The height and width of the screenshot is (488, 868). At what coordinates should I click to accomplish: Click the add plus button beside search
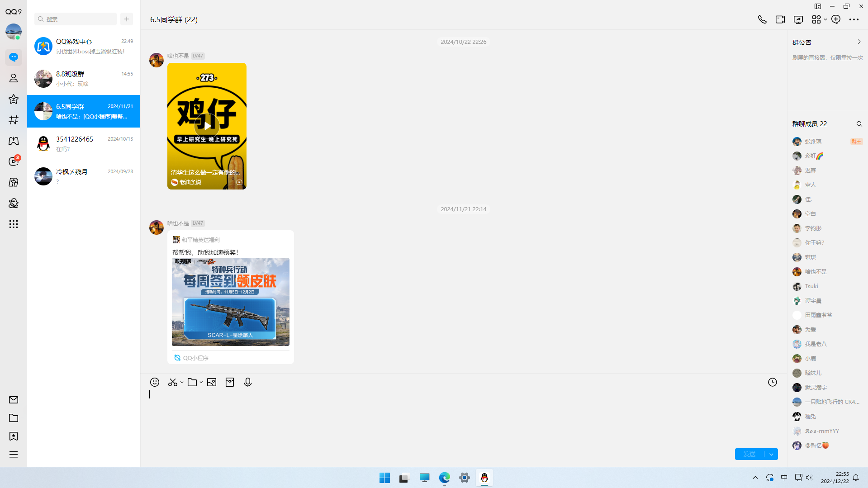pyautogui.click(x=127, y=19)
